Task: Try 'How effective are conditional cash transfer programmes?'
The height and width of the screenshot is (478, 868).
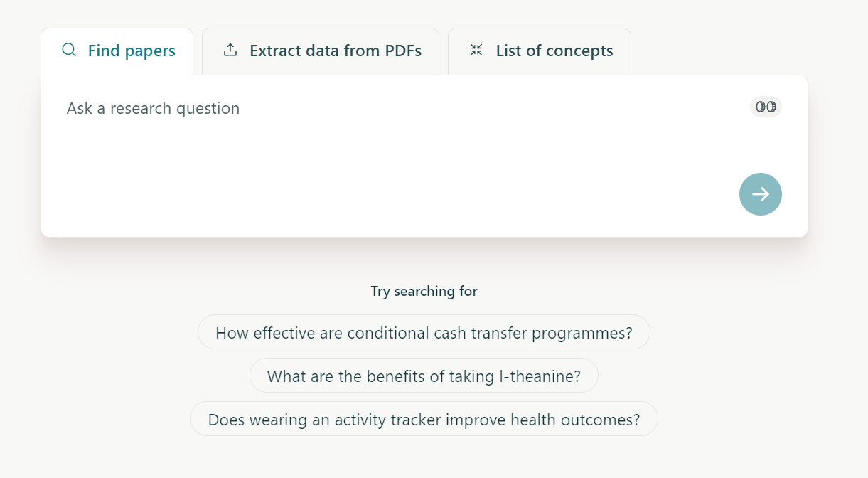Action: [424, 332]
